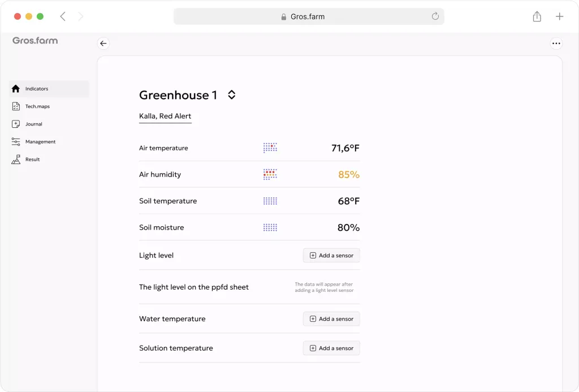579x392 pixels.
Task: Click the orange 85% humidity value
Action: pyautogui.click(x=348, y=174)
